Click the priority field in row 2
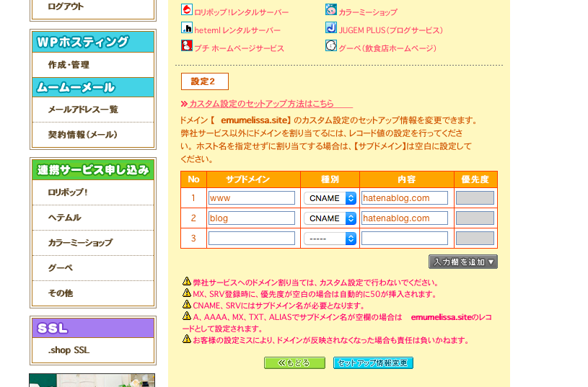 click(475, 218)
